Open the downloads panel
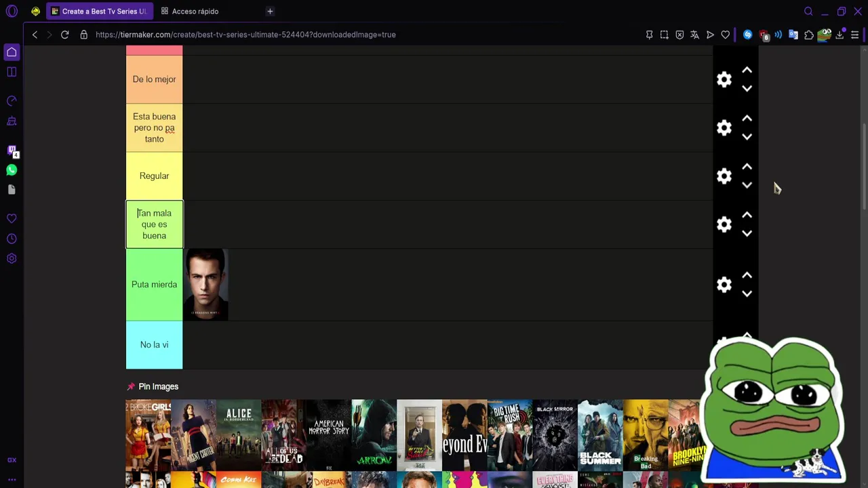 coord(840,35)
